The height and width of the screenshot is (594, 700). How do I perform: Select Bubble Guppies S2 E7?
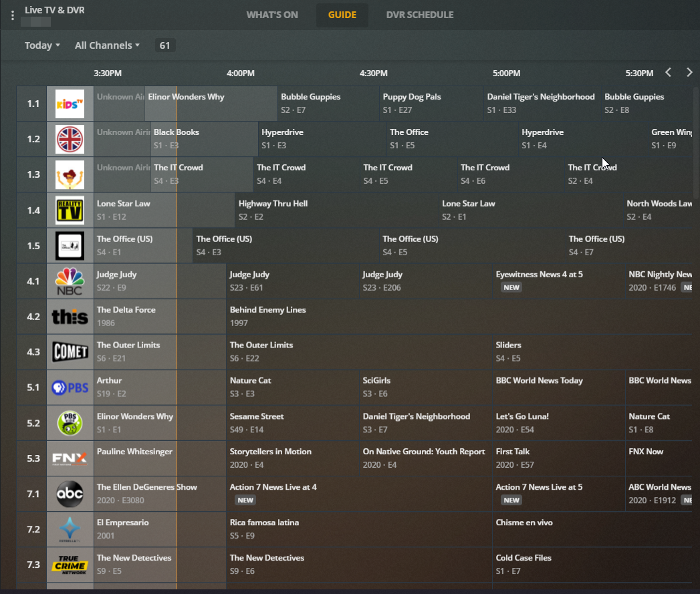(328, 104)
